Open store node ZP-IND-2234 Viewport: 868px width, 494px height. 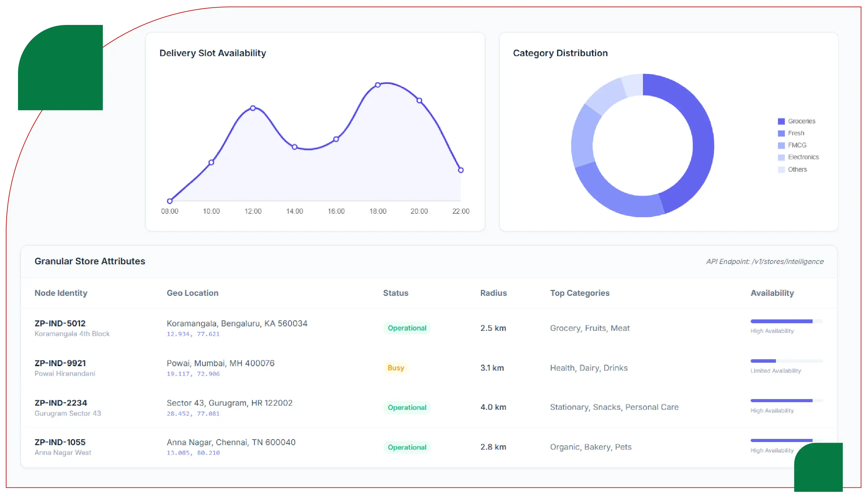pyautogui.click(x=61, y=403)
